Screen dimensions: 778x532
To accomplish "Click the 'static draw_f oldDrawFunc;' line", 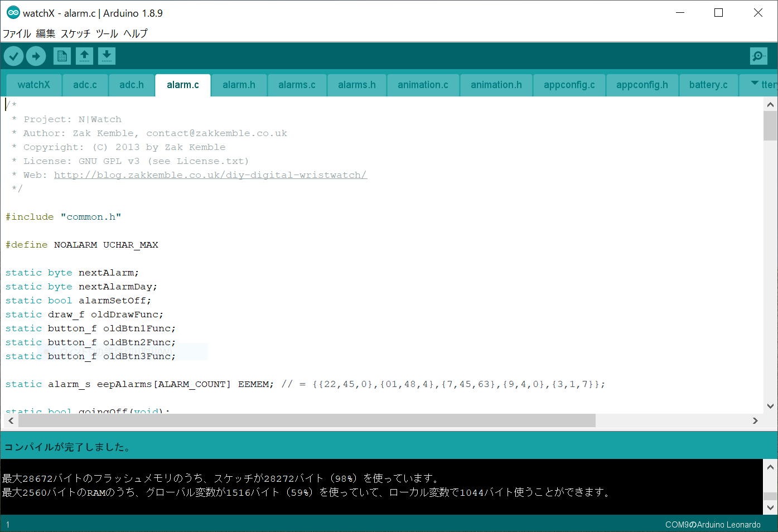I will tap(84, 315).
